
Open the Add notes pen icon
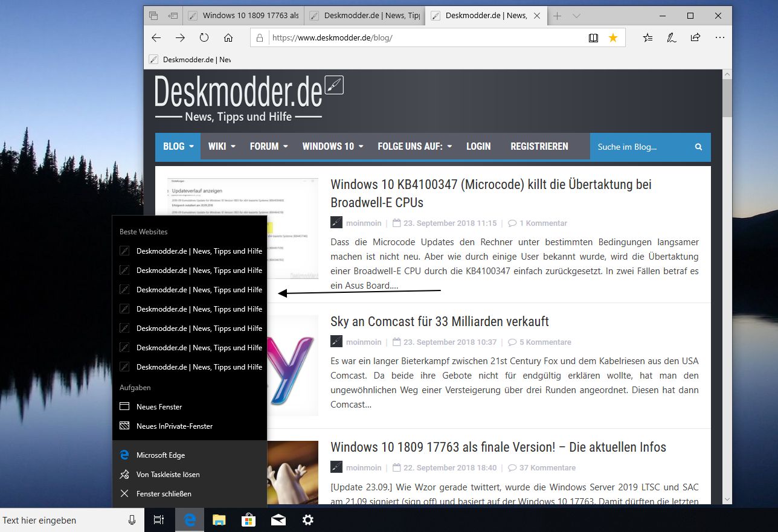pos(671,37)
